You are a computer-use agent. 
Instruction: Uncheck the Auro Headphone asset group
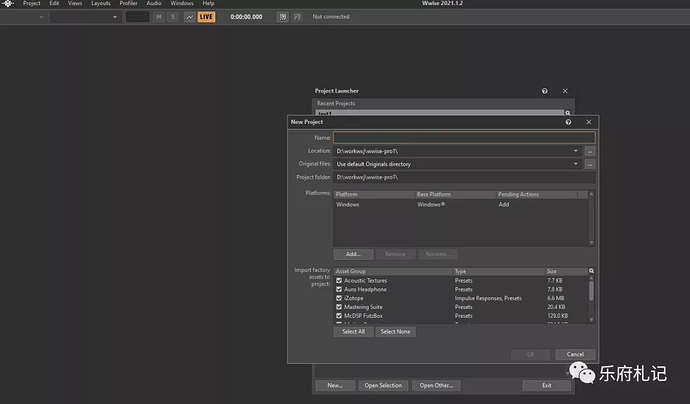339,290
